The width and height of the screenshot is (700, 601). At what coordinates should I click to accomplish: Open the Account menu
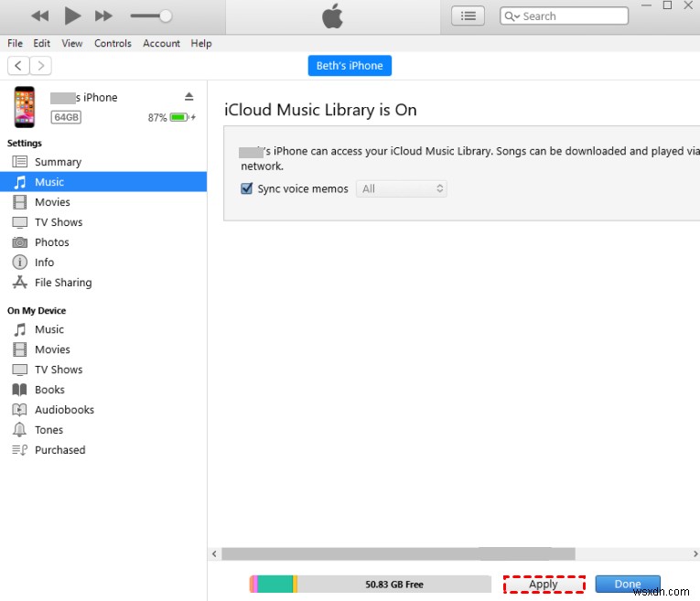pos(161,43)
